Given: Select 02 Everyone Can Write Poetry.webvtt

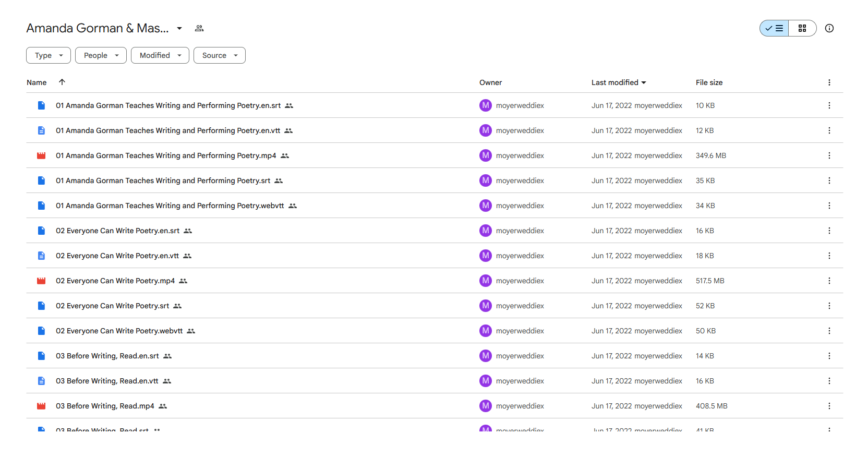Looking at the screenshot, I should pyautogui.click(x=435, y=331).
